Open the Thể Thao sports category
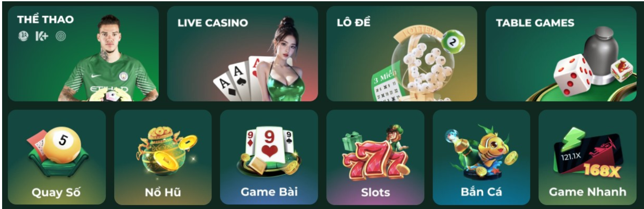 click(x=83, y=54)
